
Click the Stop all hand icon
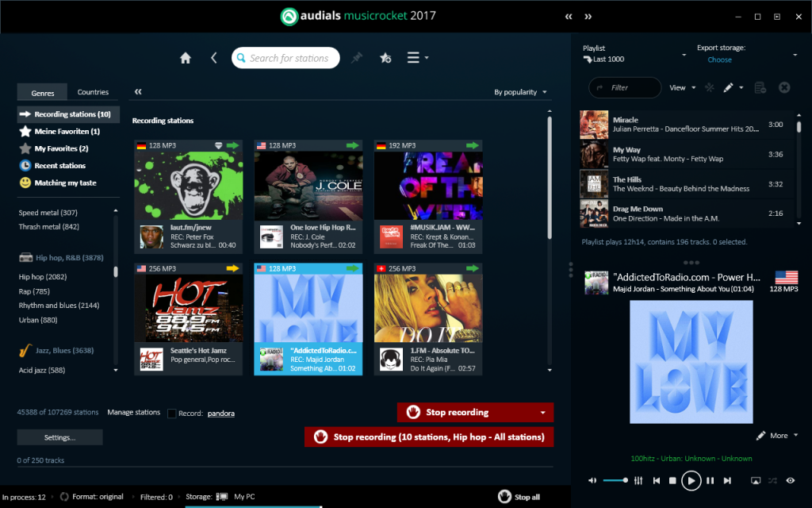504,496
